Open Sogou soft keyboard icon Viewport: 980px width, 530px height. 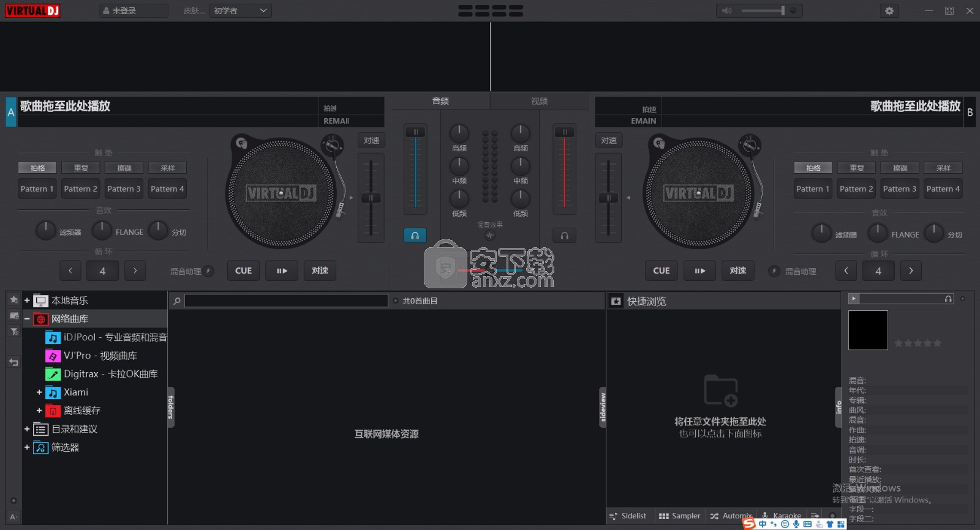pos(807,524)
